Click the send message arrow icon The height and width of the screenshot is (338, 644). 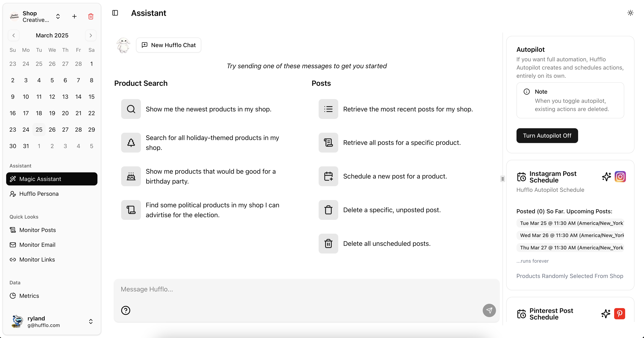pyautogui.click(x=489, y=311)
